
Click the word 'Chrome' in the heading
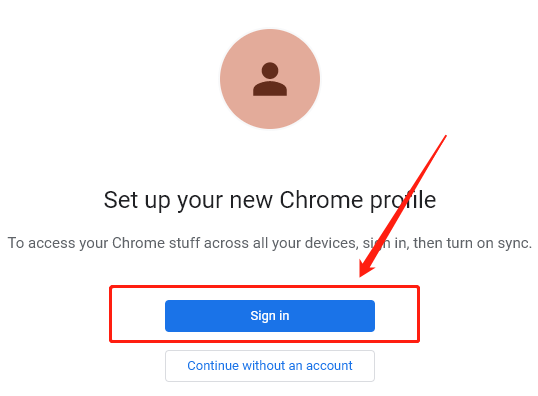coord(321,199)
